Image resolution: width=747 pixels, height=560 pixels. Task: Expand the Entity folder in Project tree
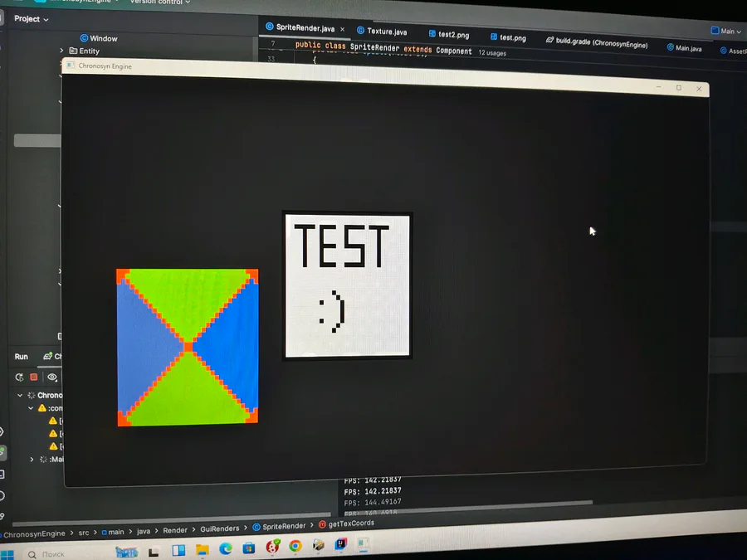pyautogui.click(x=61, y=50)
